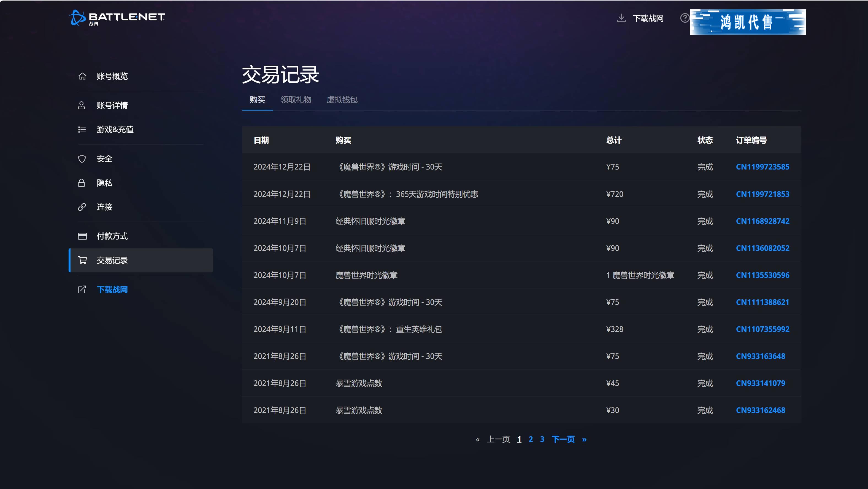Open order CN933162468
The width and height of the screenshot is (868, 489).
[760, 410]
